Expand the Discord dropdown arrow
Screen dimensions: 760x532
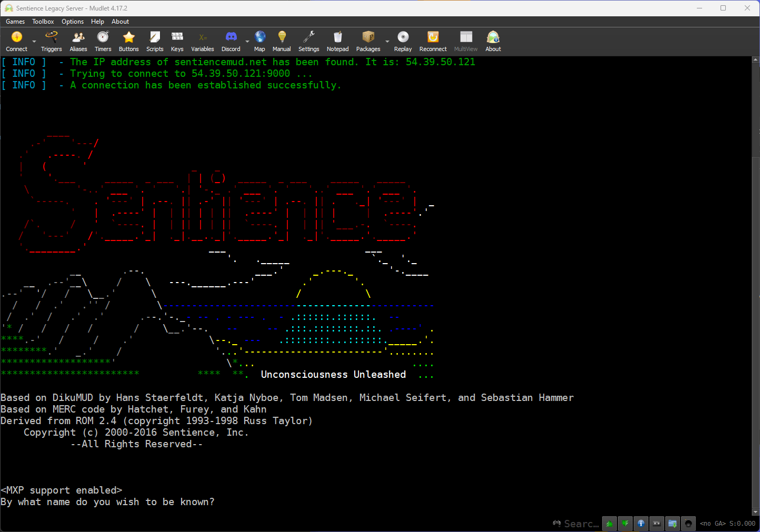(x=247, y=42)
